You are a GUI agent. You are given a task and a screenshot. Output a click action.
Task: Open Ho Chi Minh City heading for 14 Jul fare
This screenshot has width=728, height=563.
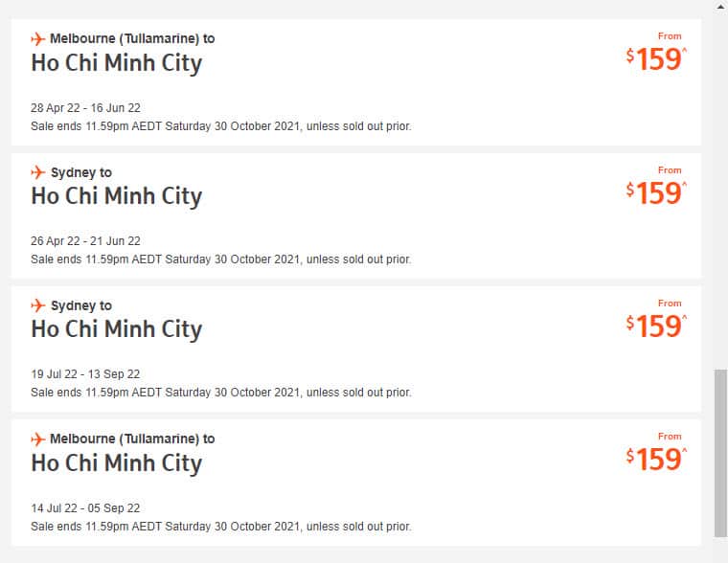click(116, 462)
